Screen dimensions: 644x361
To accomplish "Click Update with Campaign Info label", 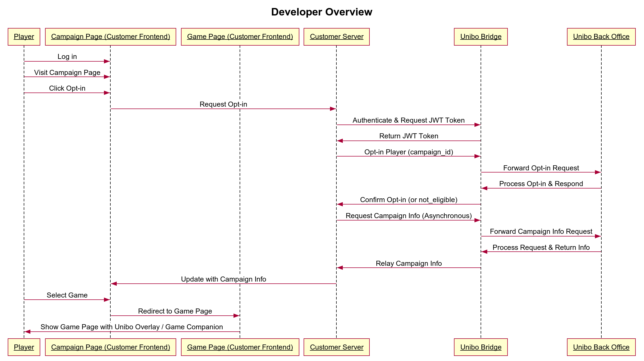I will [223, 279].
